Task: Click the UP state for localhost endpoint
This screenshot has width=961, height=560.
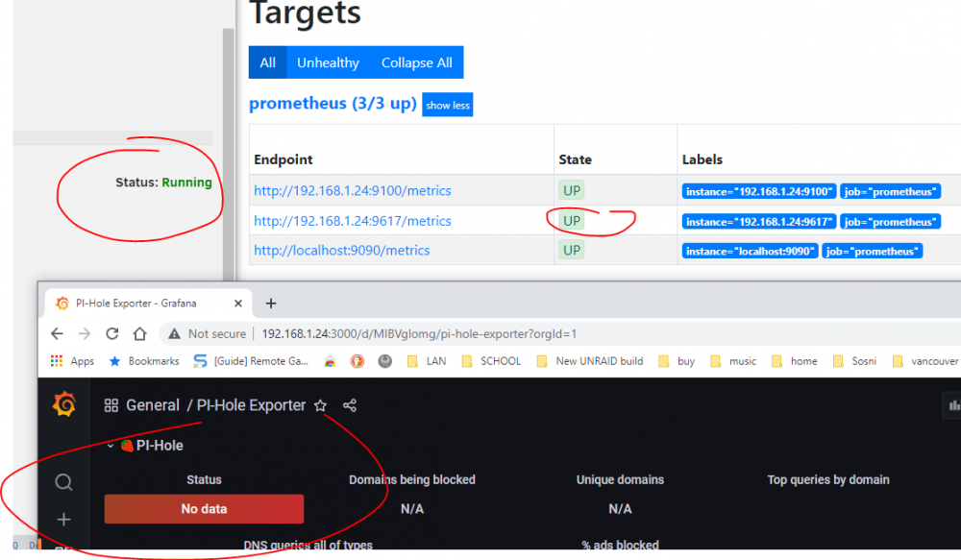Action: (571, 250)
